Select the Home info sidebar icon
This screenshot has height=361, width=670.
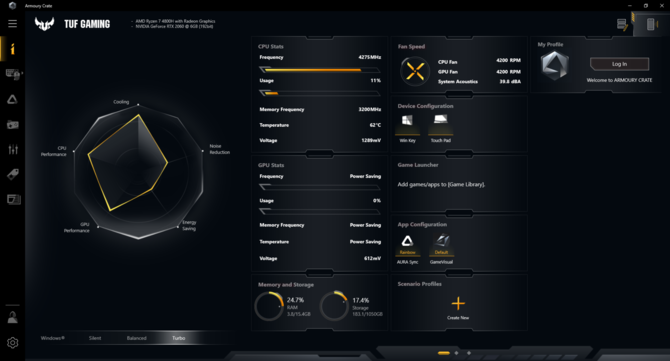point(12,49)
